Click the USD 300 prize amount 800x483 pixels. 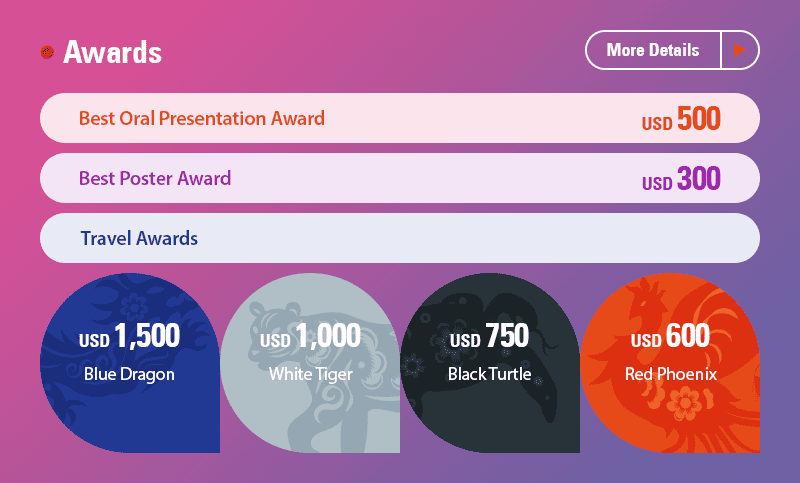[x=681, y=181]
